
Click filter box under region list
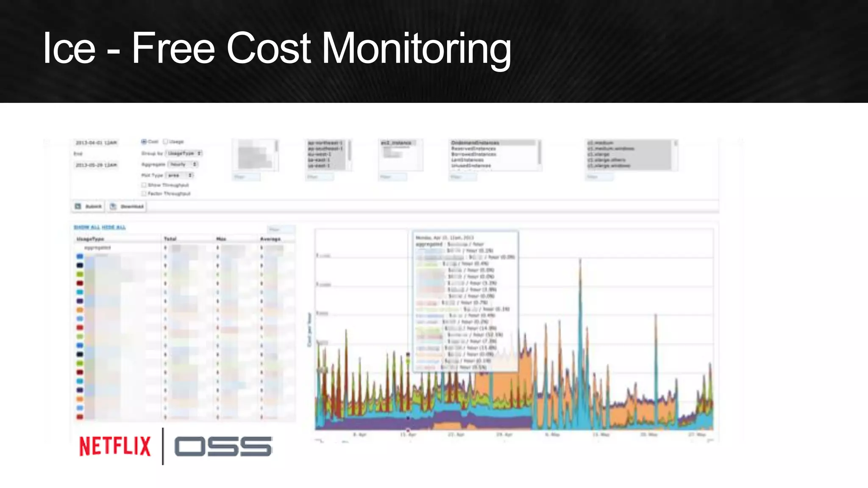click(x=320, y=177)
